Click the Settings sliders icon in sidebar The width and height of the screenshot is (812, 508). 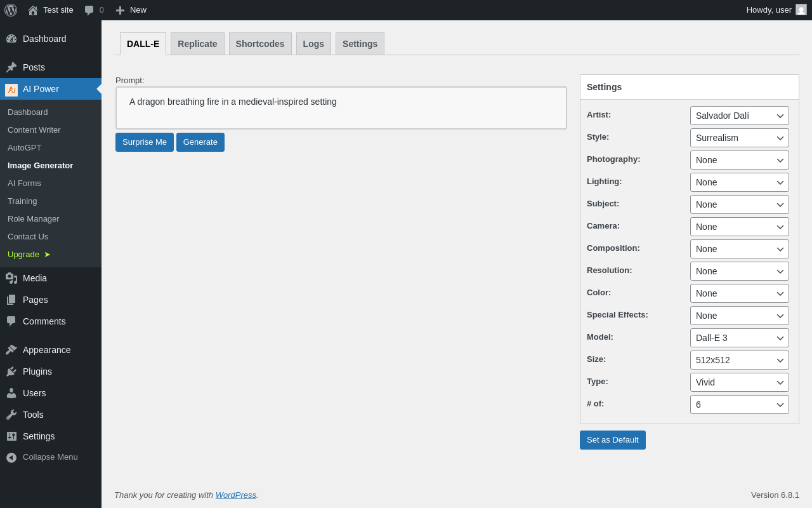coord(11,436)
